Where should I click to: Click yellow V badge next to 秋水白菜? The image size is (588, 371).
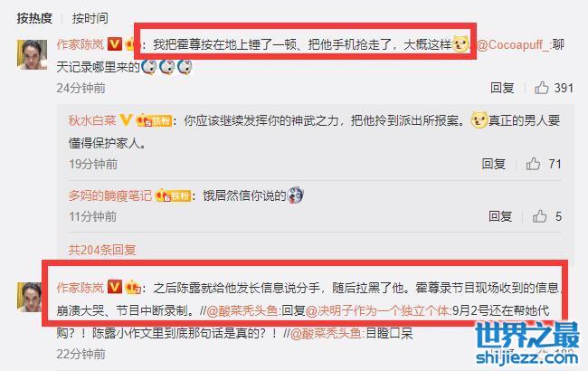[126, 120]
